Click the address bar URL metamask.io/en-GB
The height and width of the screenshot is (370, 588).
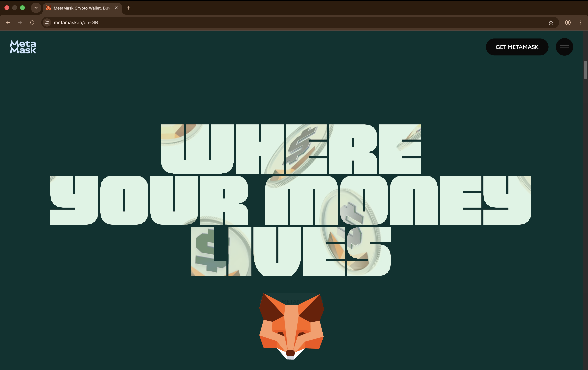pyautogui.click(x=76, y=22)
